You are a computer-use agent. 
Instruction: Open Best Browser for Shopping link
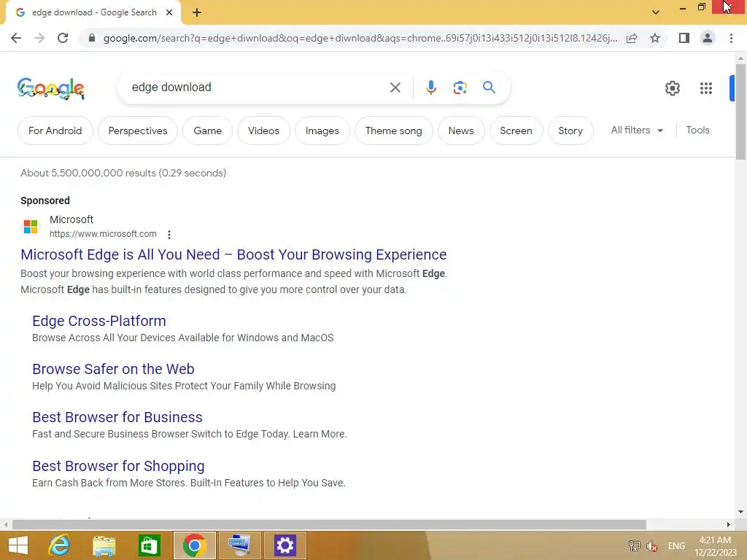click(x=118, y=466)
